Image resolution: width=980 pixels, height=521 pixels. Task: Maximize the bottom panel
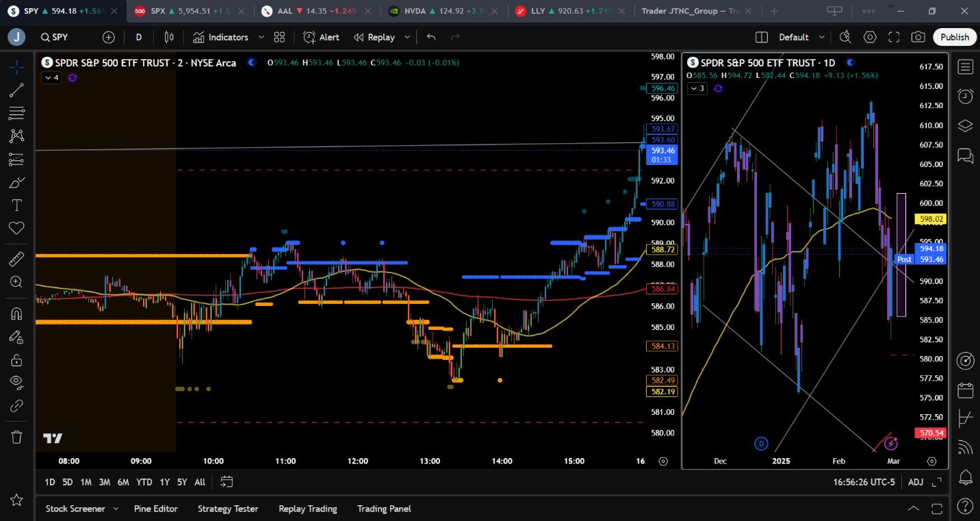[x=938, y=509]
